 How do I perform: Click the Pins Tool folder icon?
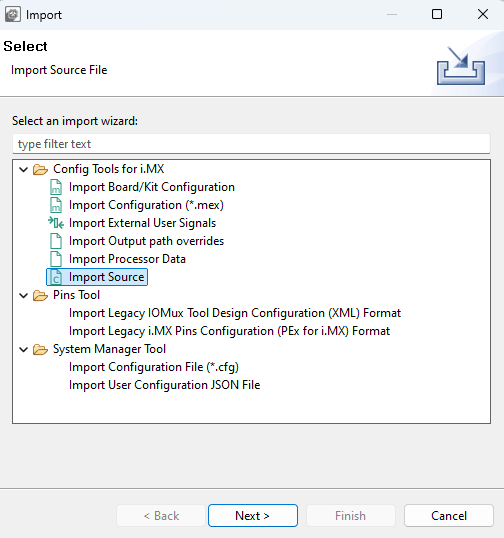click(x=40, y=295)
